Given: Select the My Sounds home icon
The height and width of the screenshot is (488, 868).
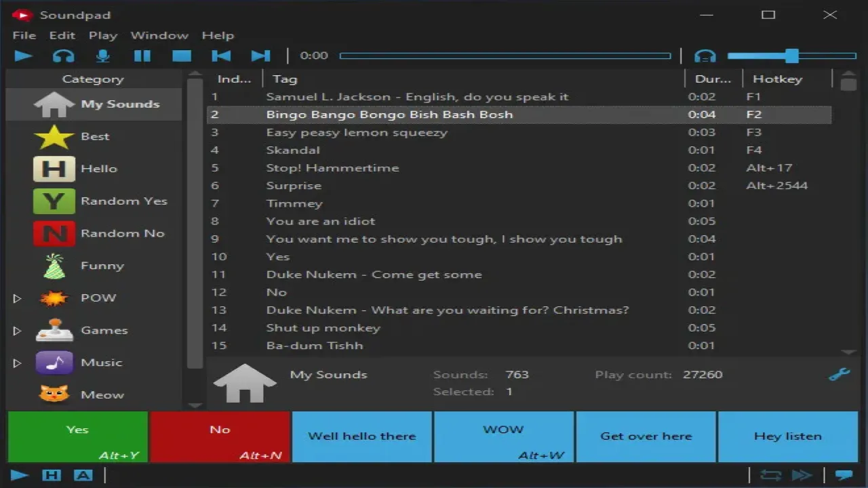Looking at the screenshot, I should [x=54, y=104].
